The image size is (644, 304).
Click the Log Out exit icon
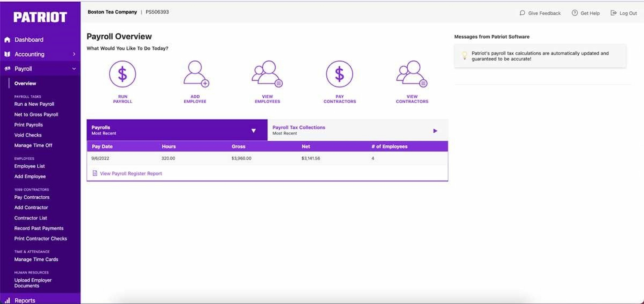point(614,13)
